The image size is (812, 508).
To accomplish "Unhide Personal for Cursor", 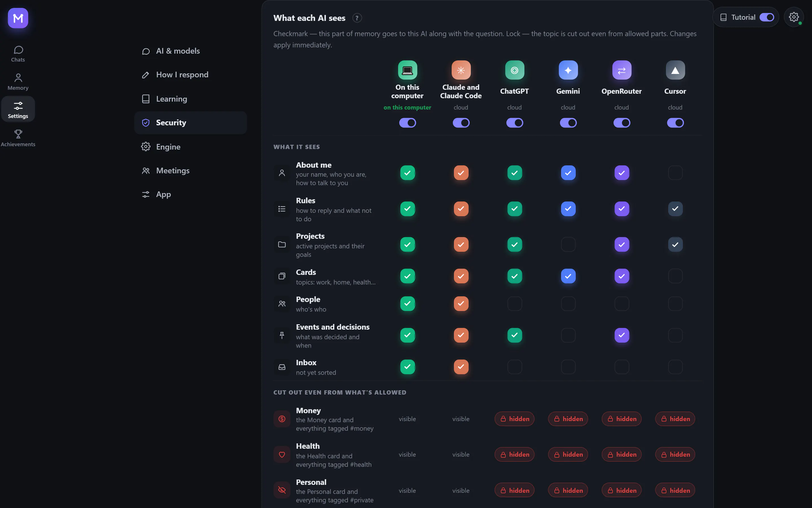I will (x=675, y=491).
